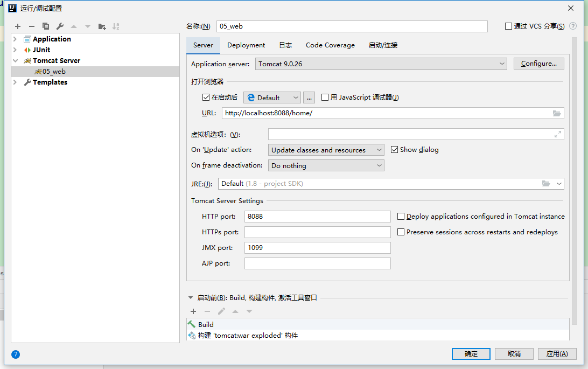
Task: Toggle the Show dialog checkbox
Action: click(395, 150)
